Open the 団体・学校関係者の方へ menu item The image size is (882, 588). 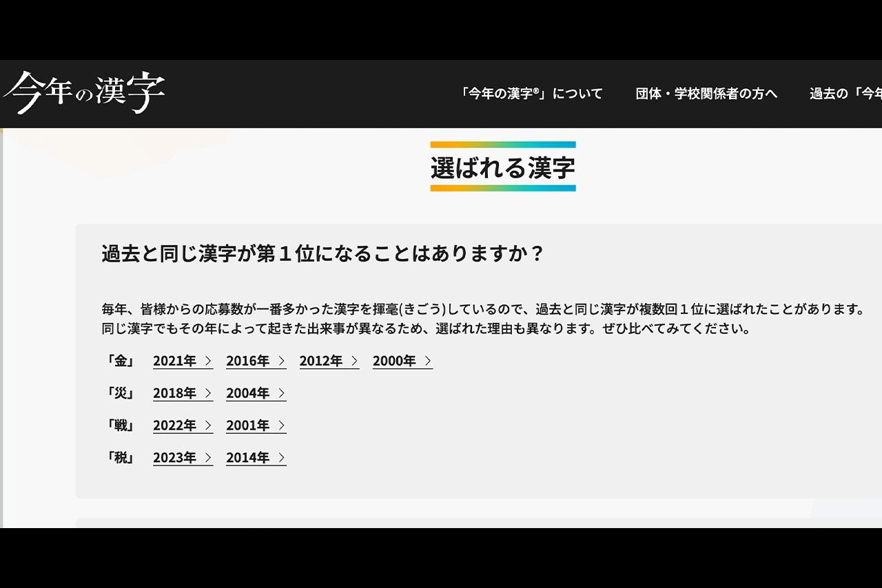click(705, 94)
